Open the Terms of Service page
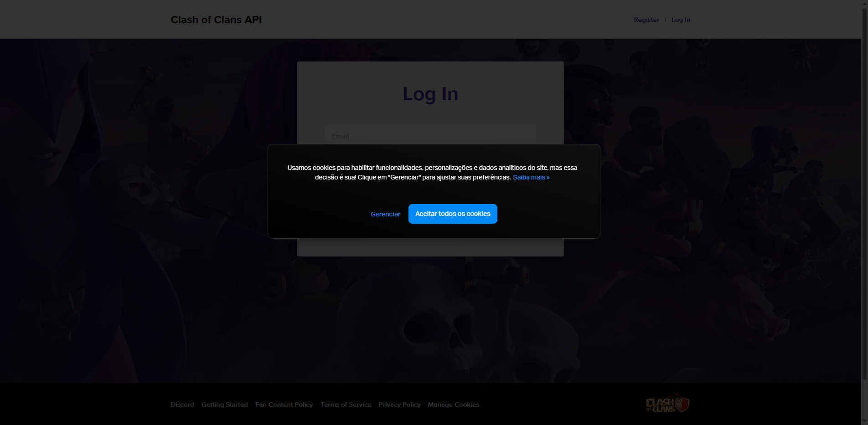 click(x=346, y=405)
